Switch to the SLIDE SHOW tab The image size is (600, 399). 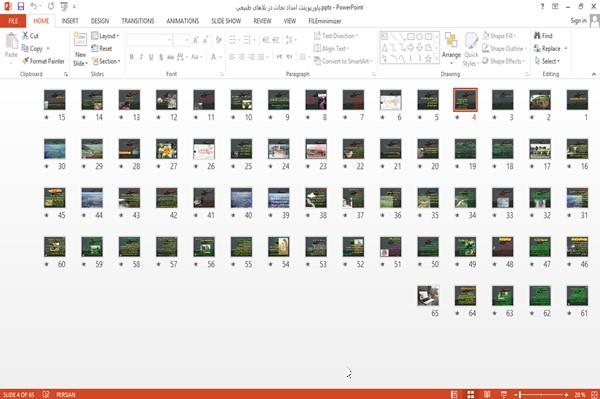(226, 21)
